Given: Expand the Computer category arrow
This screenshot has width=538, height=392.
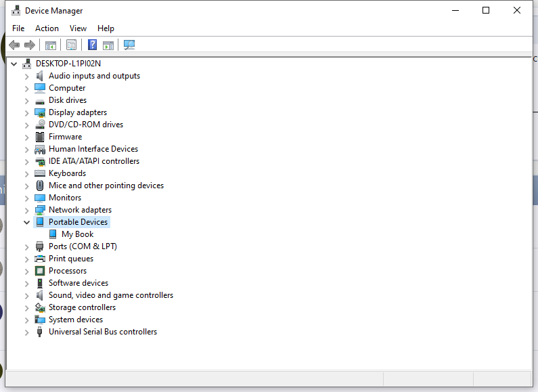Looking at the screenshot, I should click(27, 89).
